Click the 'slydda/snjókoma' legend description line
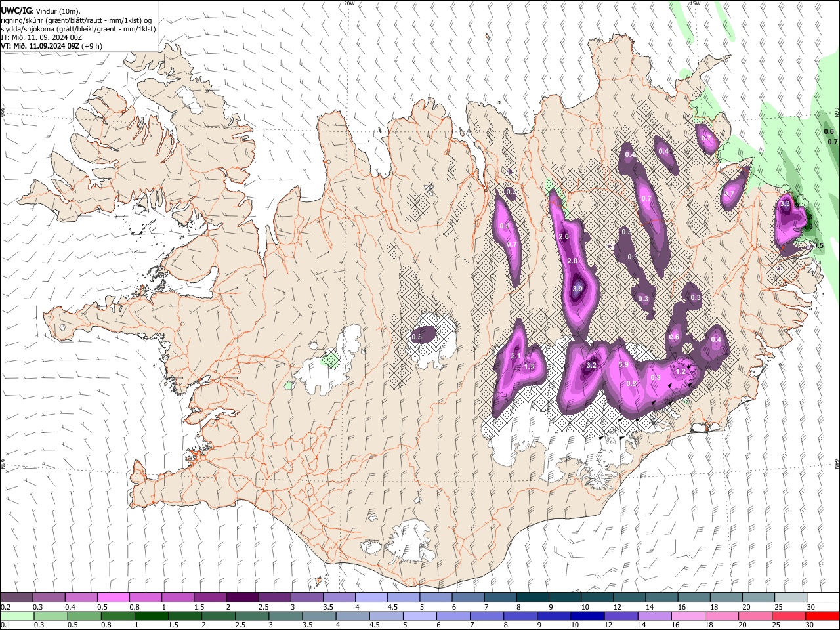 (x=78, y=29)
